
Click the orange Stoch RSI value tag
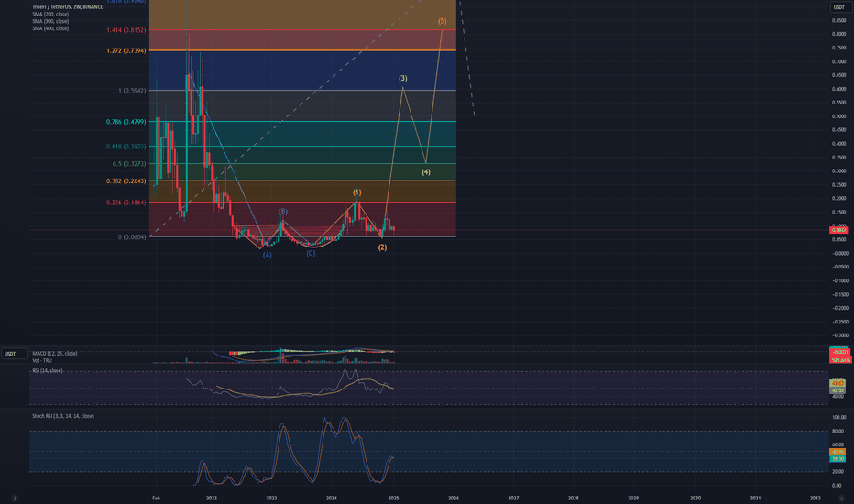click(x=838, y=453)
